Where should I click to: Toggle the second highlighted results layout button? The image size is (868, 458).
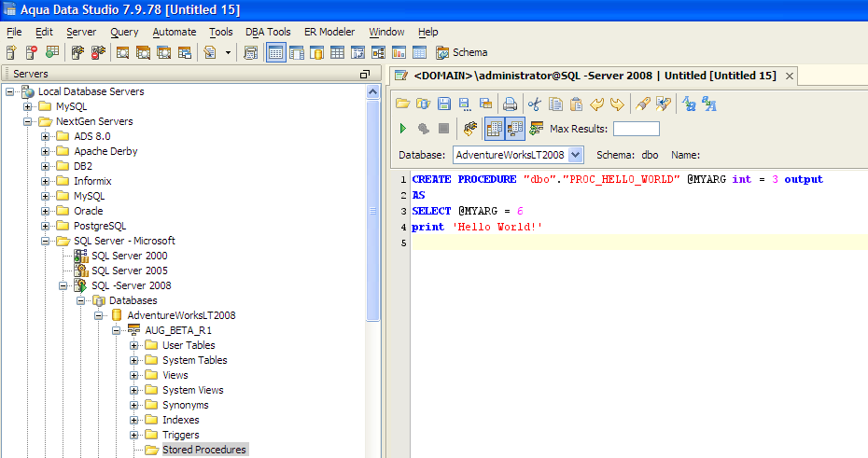pos(515,129)
